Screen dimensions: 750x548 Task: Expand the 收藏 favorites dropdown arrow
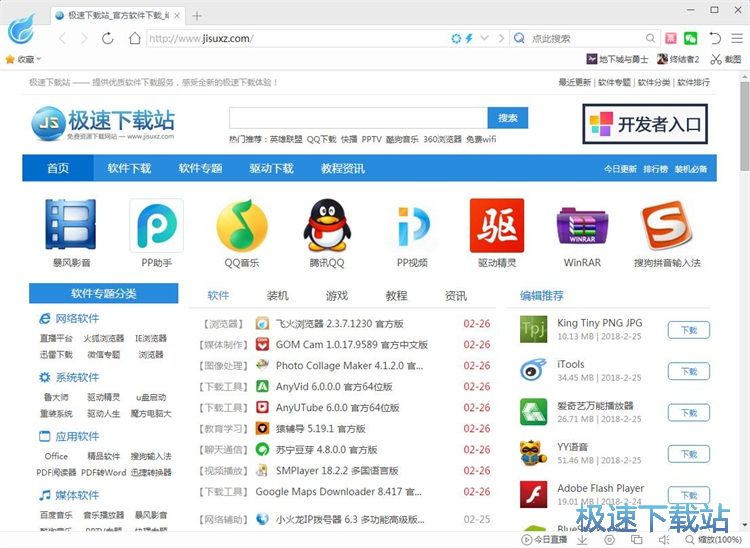[x=39, y=60]
